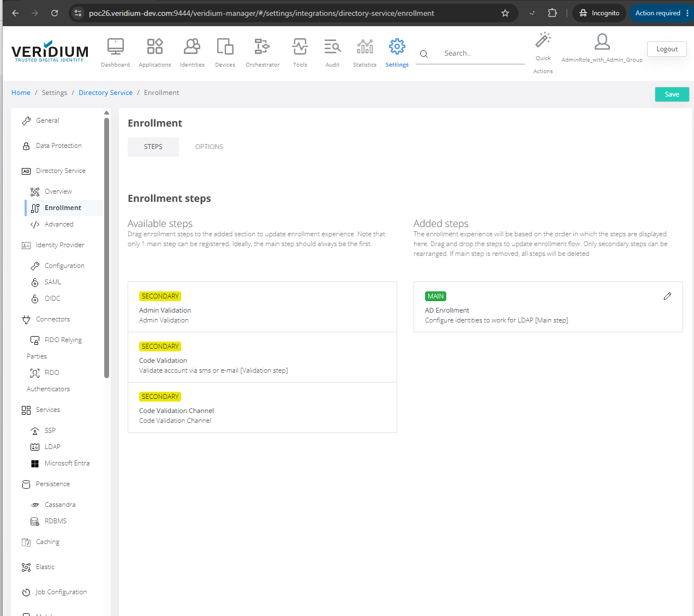Select the Code Validation secondary step
The height and width of the screenshot is (616, 694).
point(262,357)
